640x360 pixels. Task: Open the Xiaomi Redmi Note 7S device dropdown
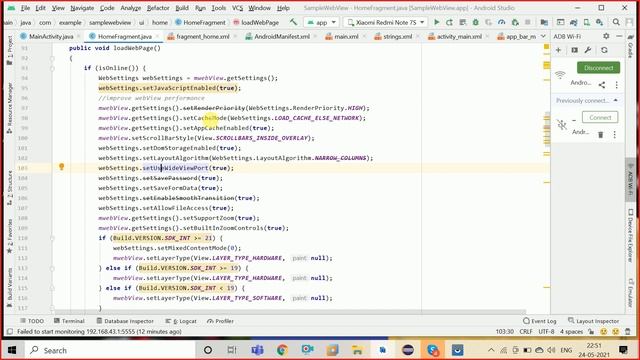tap(385, 22)
